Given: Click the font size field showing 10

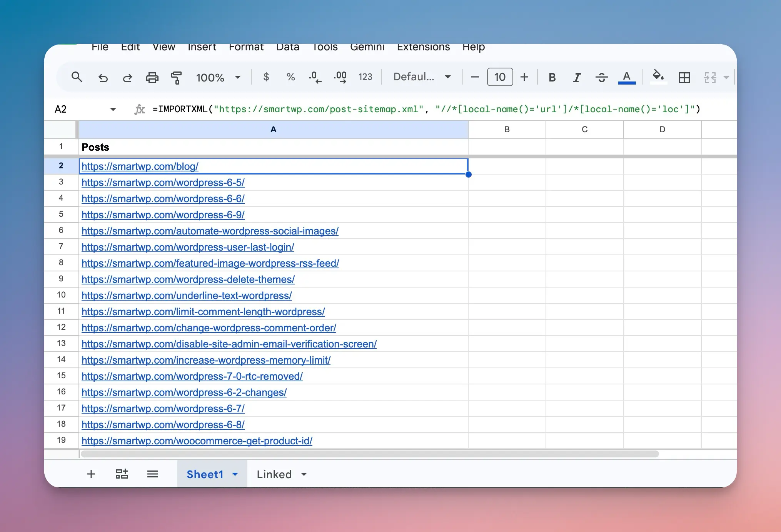Looking at the screenshot, I should click(x=500, y=77).
